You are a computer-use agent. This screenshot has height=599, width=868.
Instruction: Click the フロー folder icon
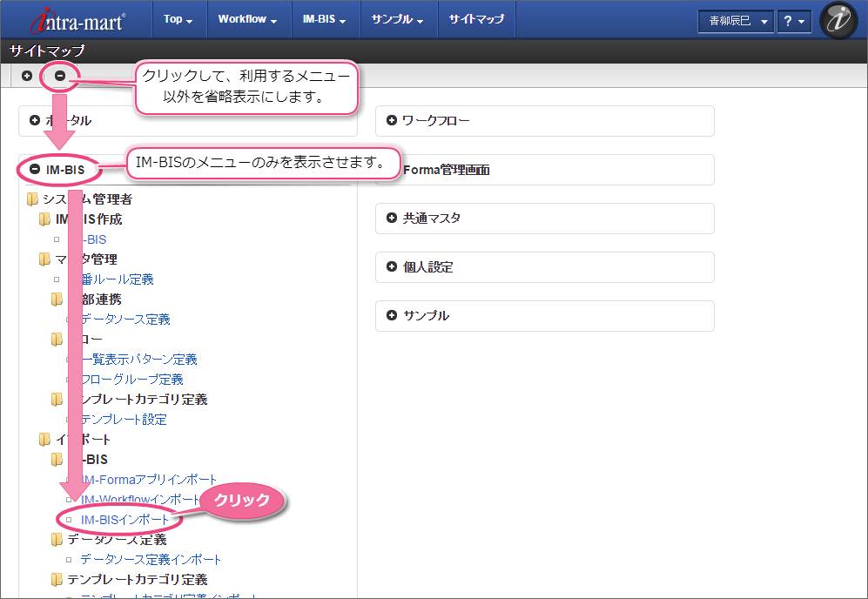pyautogui.click(x=57, y=339)
